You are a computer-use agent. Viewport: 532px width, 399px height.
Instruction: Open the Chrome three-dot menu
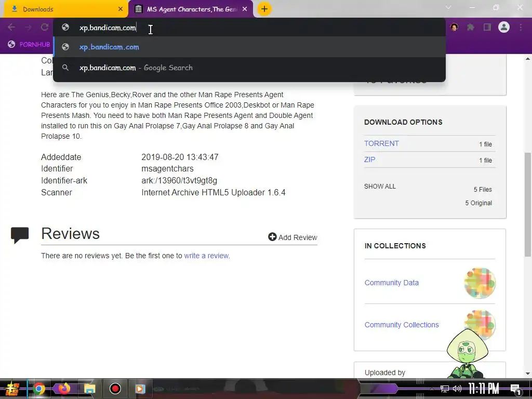521,27
